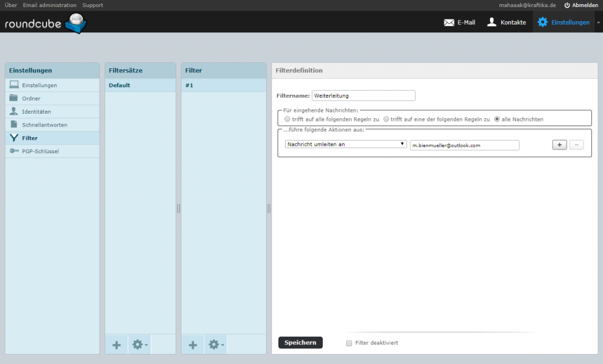
Task: Click the plus button to add action
Action: [559, 145]
